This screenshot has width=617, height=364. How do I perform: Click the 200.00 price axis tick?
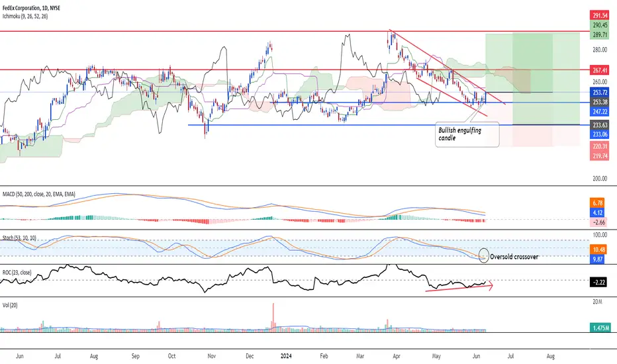point(600,178)
